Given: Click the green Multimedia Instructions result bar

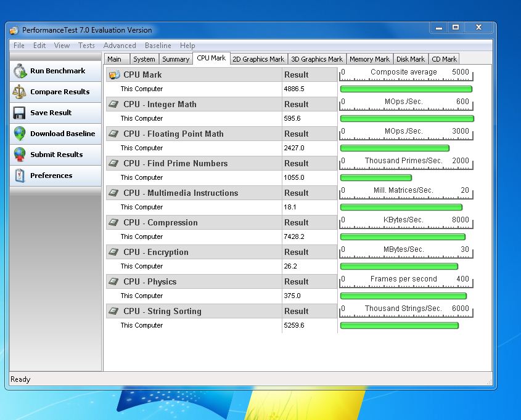Looking at the screenshot, I should point(401,207).
